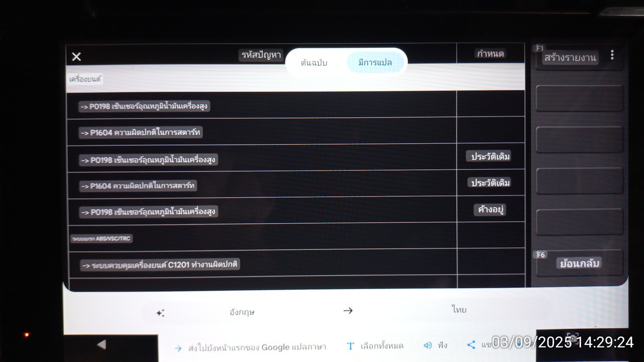The width and height of the screenshot is (644, 362).
Task: Tap the speaker ฟัง listen icon
Action: click(x=428, y=345)
